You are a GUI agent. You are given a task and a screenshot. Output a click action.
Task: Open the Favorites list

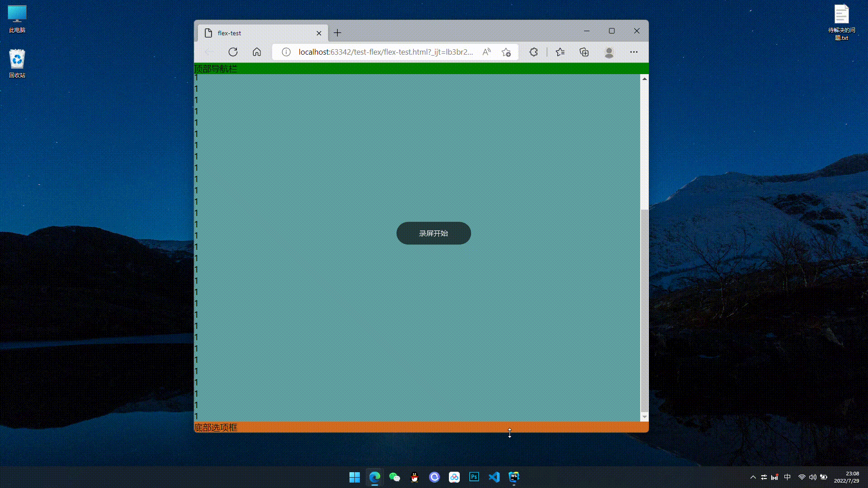click(x=560, y=52)
